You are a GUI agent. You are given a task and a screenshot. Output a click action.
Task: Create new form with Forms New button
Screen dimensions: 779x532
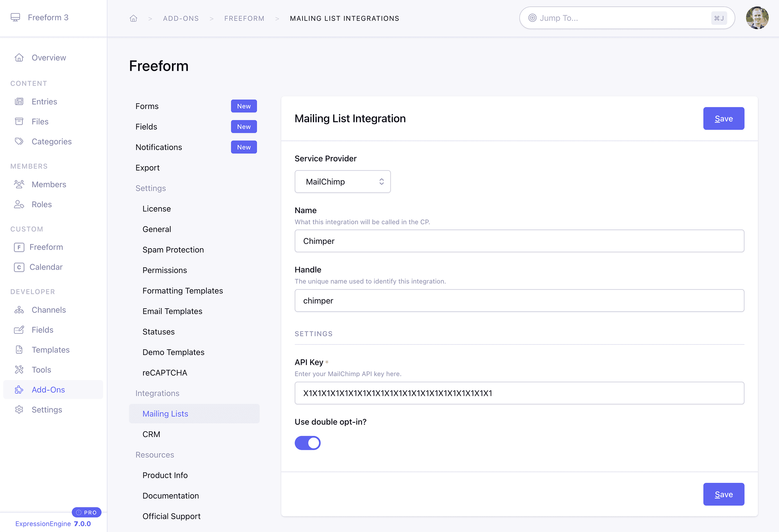pos(244,106)
